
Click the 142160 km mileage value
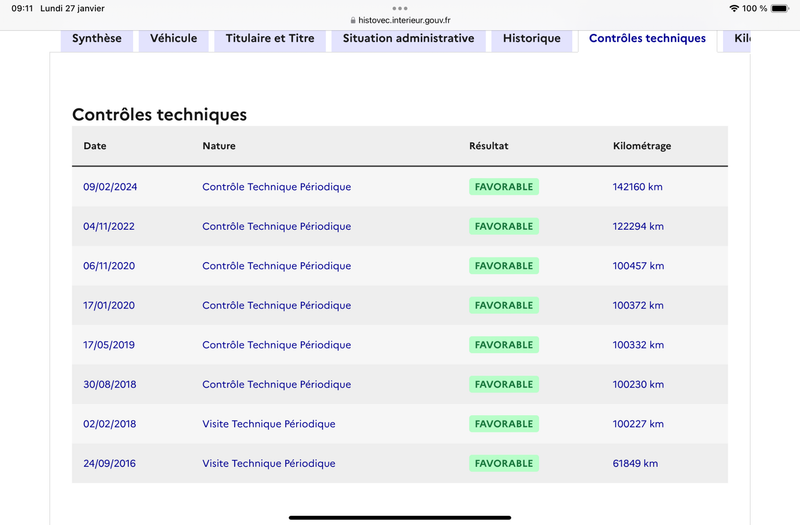[638, 187]
